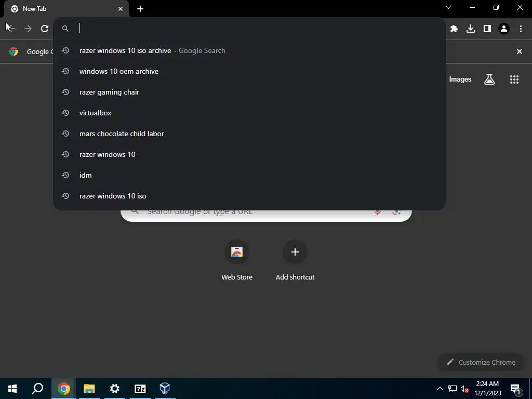This screenshot has height=399, width=532.
Task: Click the voice search microphone icon
Action: tap(377, 212)
